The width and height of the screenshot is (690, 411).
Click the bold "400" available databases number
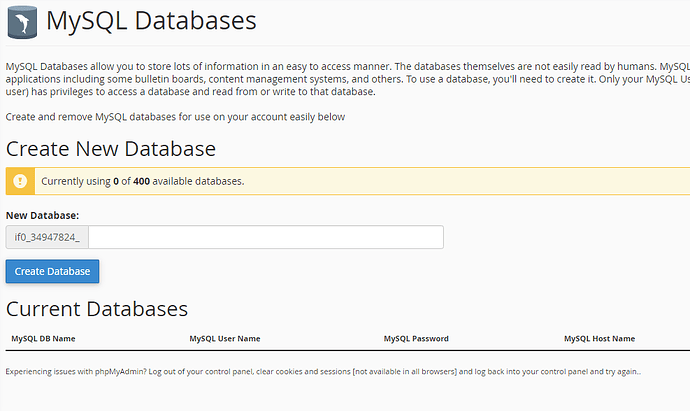(x=141, y=181)
